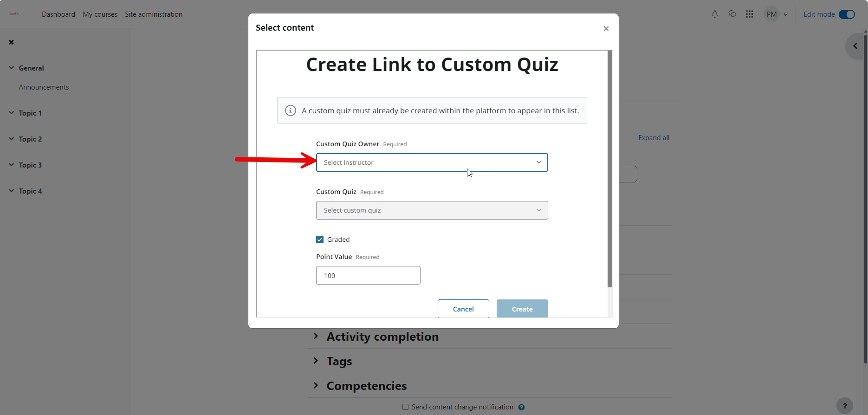This screenshot has height=415, width=868.
Task: Close the course index sidebar with X
Action: coord(11,42)
